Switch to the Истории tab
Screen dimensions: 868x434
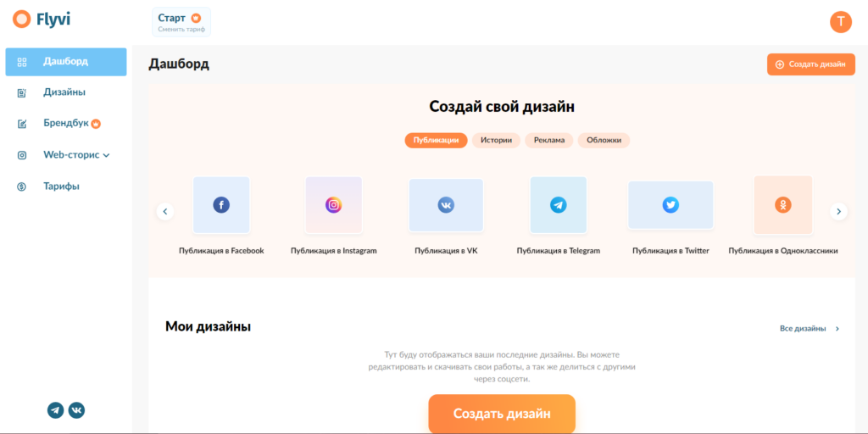(x=496, y=141)
